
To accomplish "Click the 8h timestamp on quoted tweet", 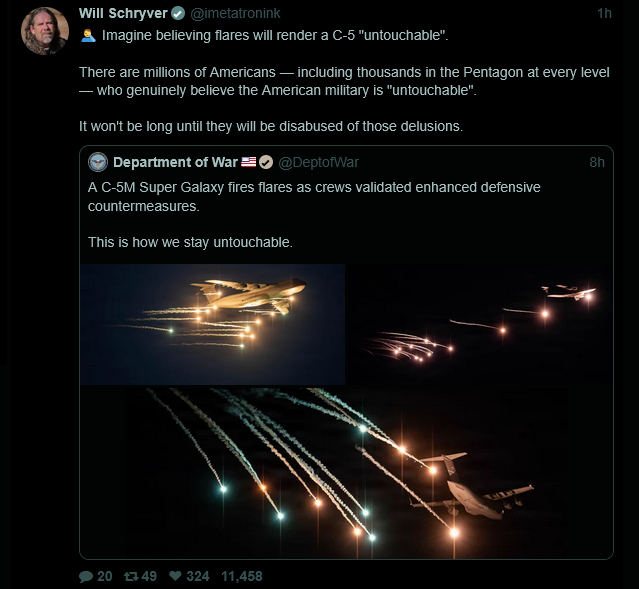I will tap(597, 162).
